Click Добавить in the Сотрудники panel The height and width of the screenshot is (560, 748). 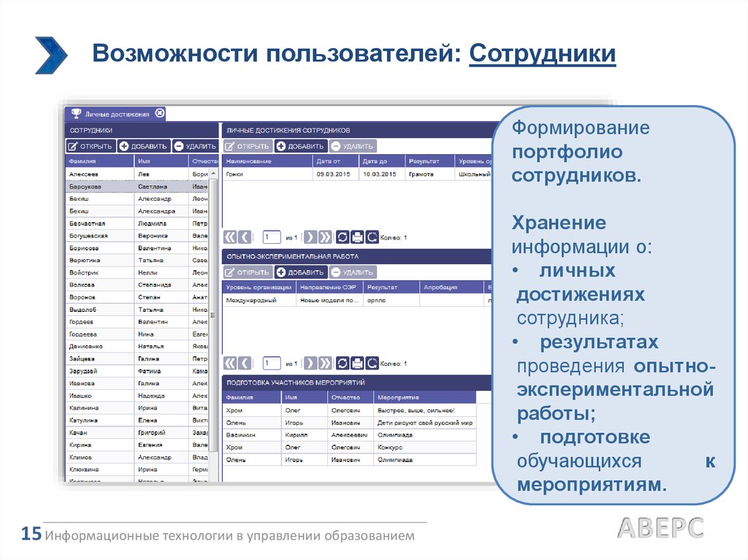pyautogui.click(x=144, y=146)
